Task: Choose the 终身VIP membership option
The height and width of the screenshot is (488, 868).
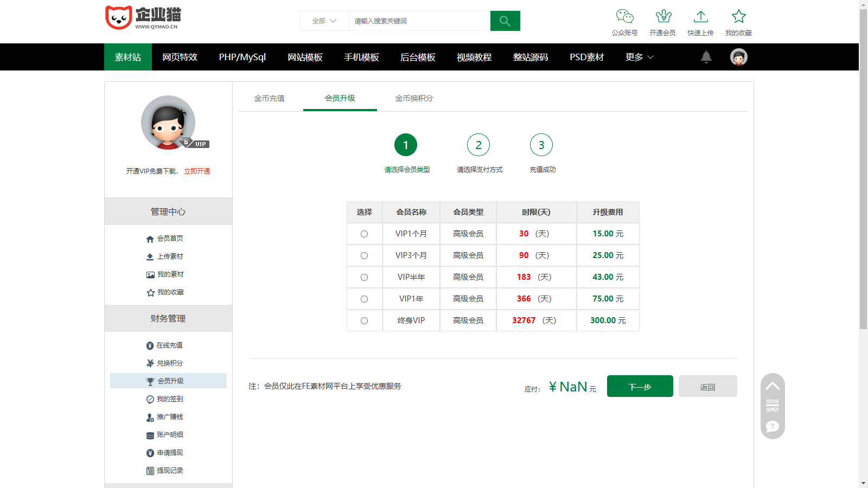Action: [365, 320]
